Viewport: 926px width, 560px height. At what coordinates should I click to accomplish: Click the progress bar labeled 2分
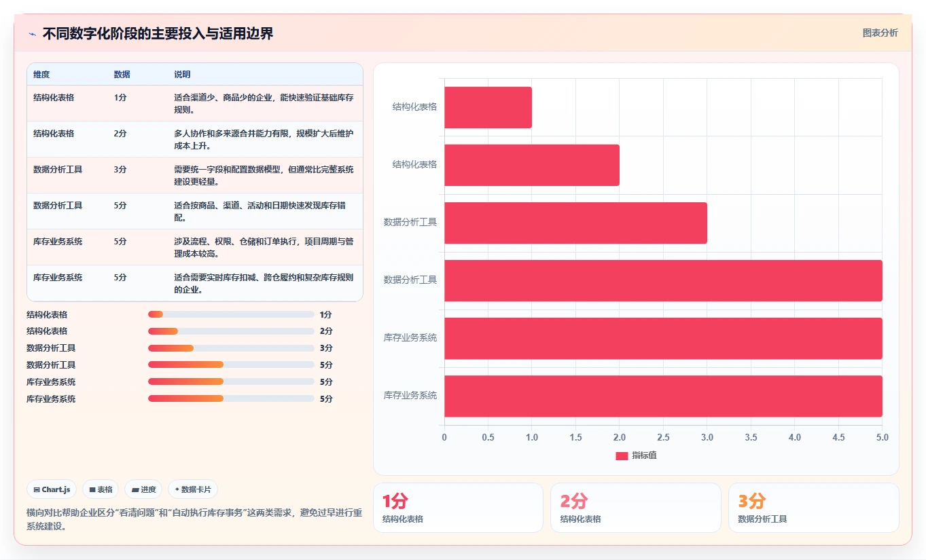(x=231, y=331)
